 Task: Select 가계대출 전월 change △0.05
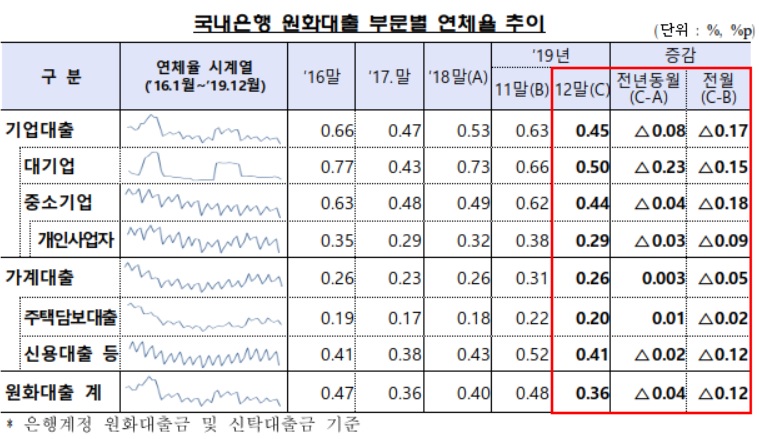(x=724, y=278)
